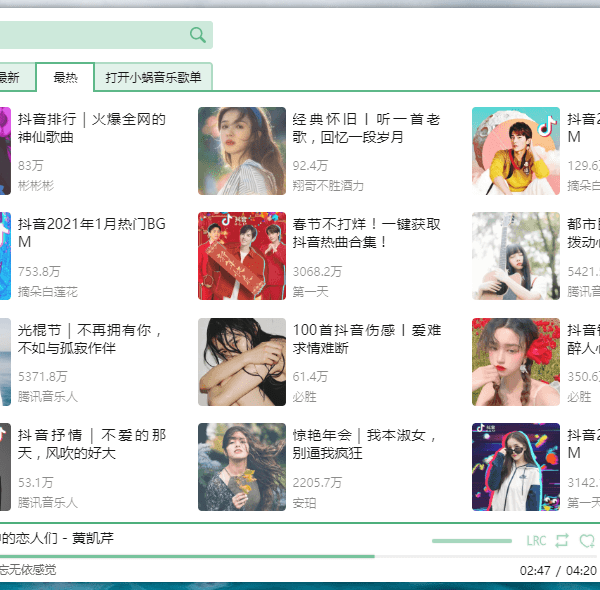The image size is (600, 590).
Task: Click inside the search input field
Action: pos(90,35)
